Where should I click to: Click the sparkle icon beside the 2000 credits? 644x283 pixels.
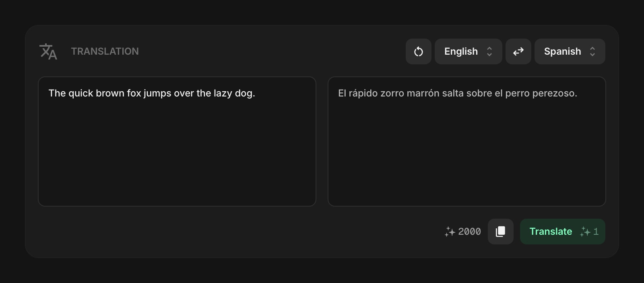[x=450, y=232]
